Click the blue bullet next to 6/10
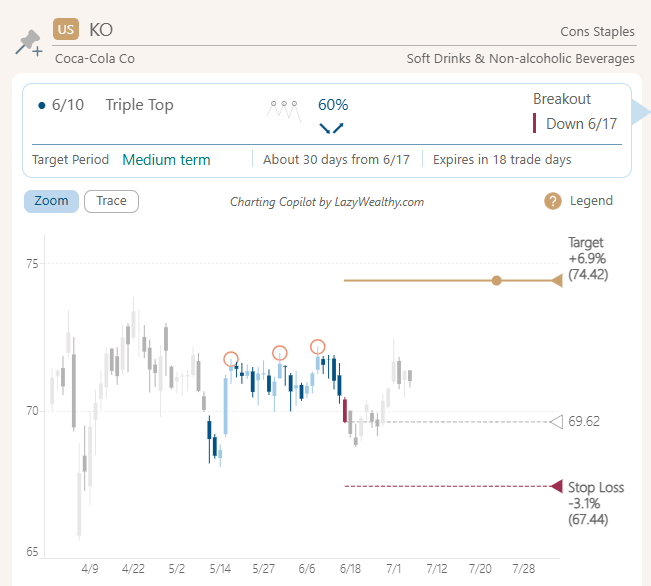The image size is (651, 586). 40,105
